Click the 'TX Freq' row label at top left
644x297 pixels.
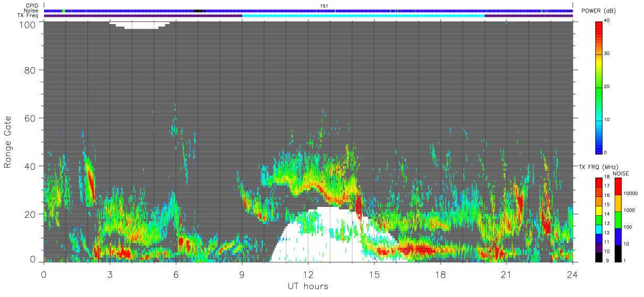pos(28,16)
